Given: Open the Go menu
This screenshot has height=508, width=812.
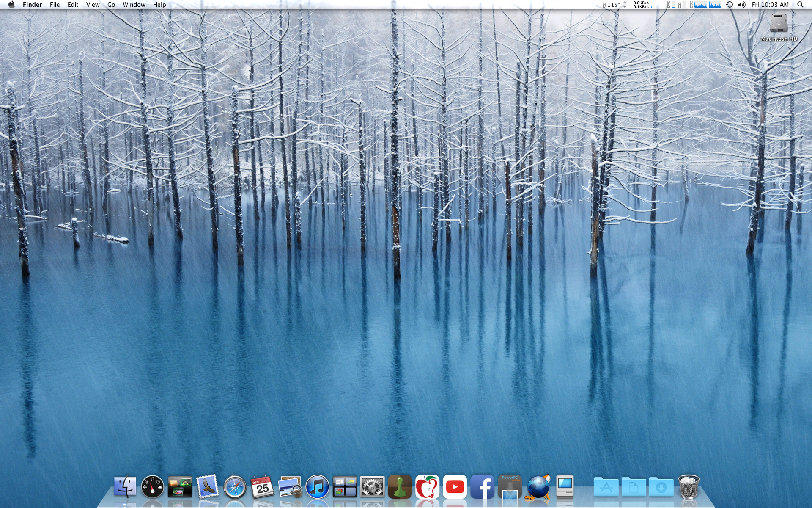Looking at the screenshot, I should coord(110,5).
